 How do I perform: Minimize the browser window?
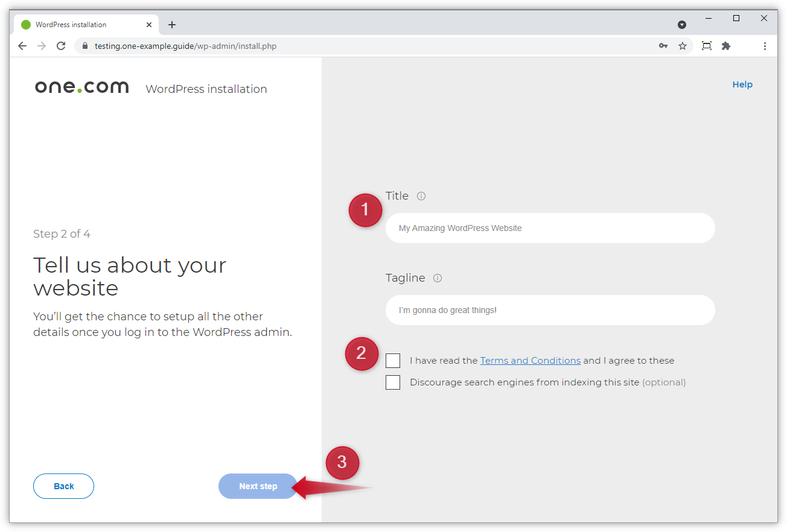(709, 19)
